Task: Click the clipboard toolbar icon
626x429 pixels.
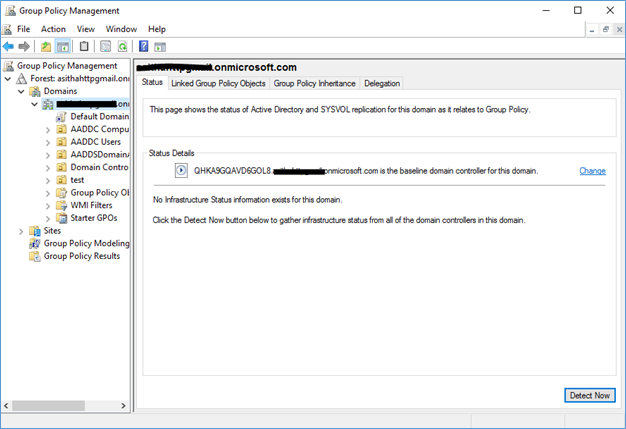Action: pos(84,46)
